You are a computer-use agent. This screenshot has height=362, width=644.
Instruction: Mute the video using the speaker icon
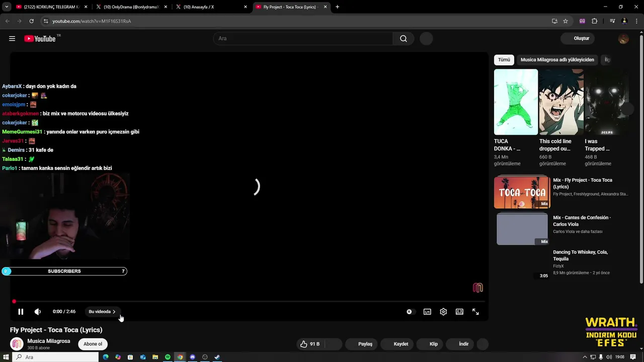tap(38, 312)
